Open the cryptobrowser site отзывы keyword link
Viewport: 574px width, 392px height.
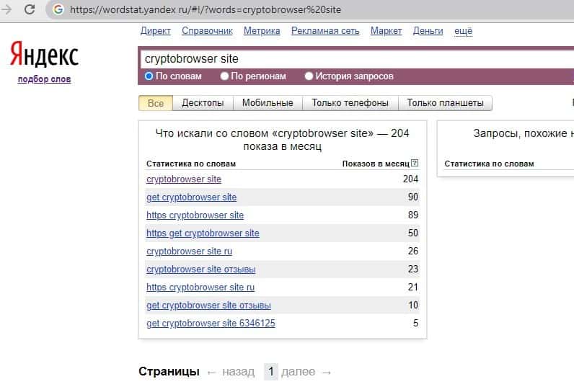pyautogui.click(x=200, y=269)
